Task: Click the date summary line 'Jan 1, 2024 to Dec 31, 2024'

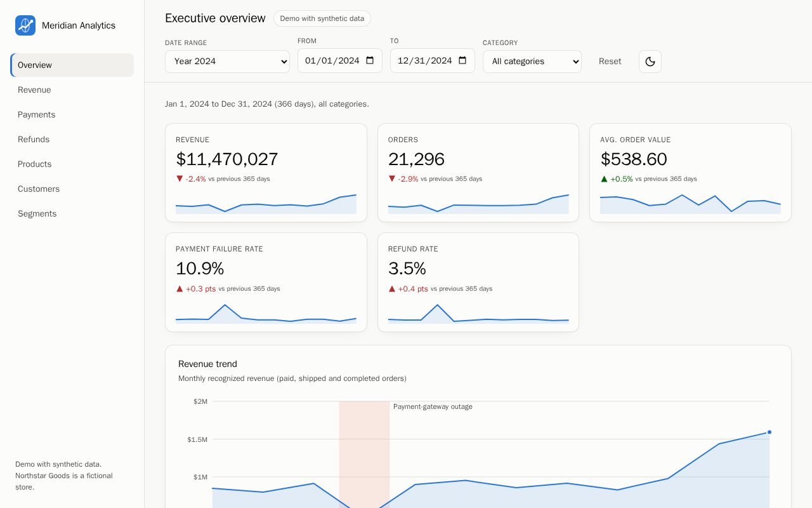Action: tap(267, 104)
